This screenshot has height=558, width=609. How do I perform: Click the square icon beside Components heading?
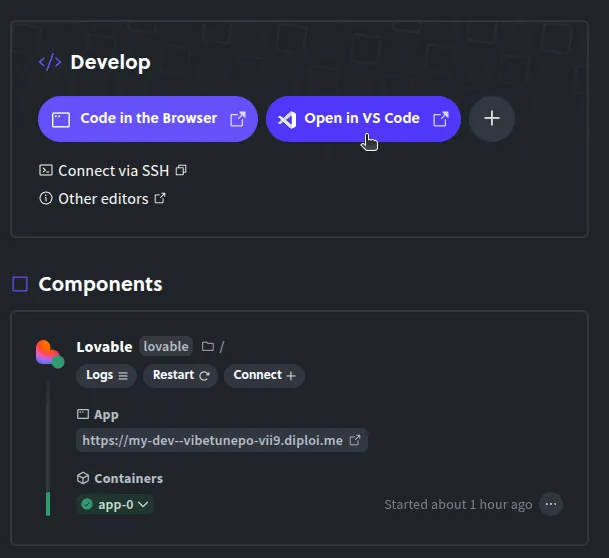[20, 284]
